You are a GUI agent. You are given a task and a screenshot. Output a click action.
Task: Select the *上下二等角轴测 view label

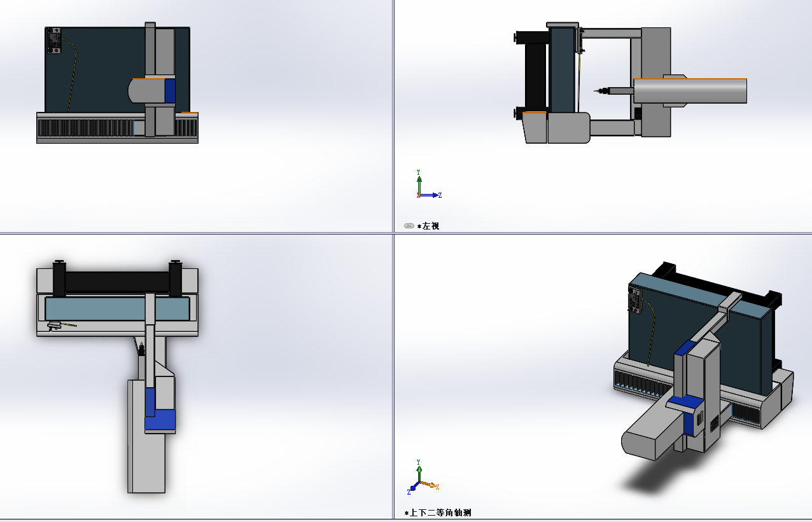tap(438, 512)
